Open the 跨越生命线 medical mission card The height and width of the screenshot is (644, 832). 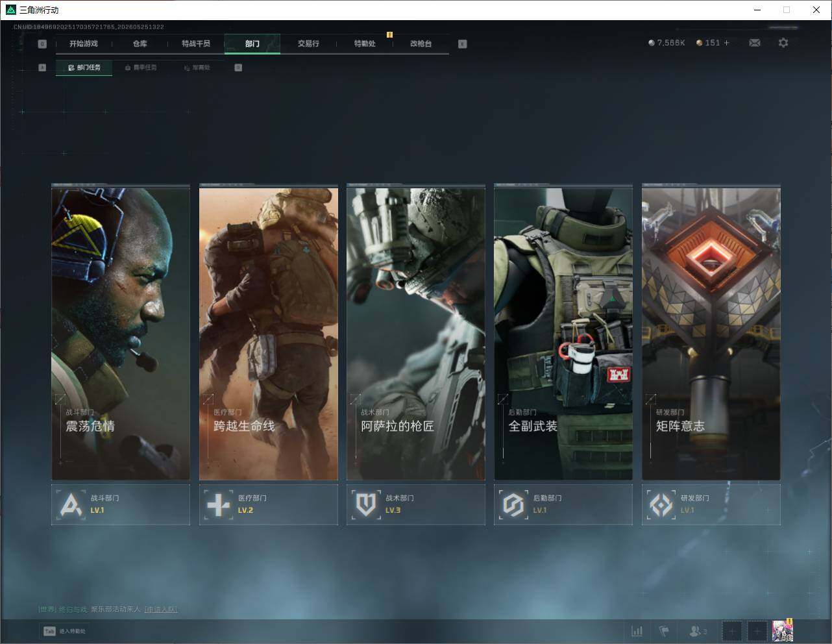pyautogui.click(x=269, y=332)
